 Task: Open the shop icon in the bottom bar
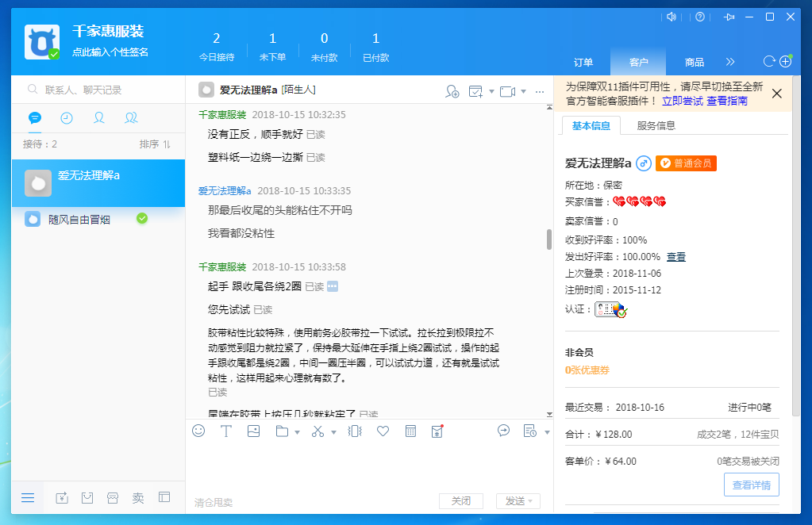[x=113, y=497]
